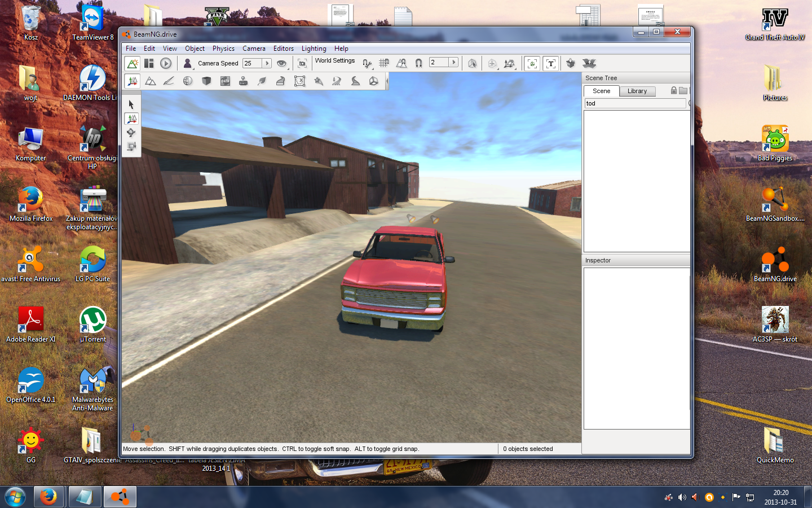
Task: Select the BeamNG.drive desktop shortcut
Action: [775, 264]
